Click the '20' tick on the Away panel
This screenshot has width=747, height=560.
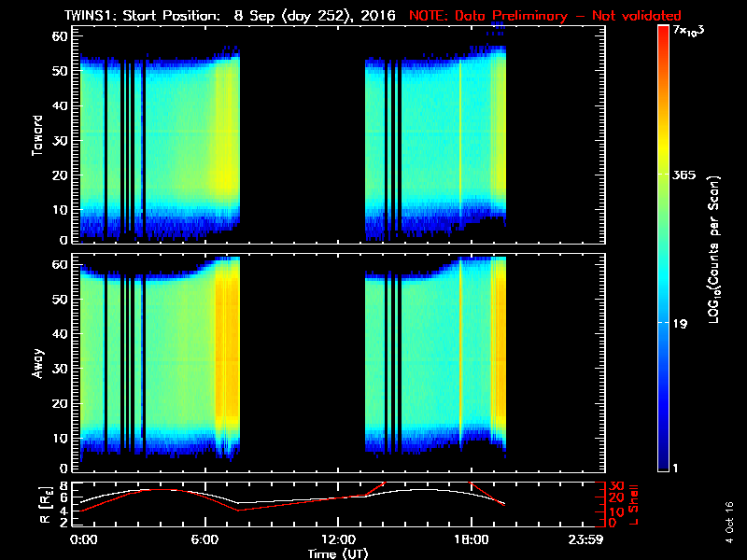click(x=60, y=403)
